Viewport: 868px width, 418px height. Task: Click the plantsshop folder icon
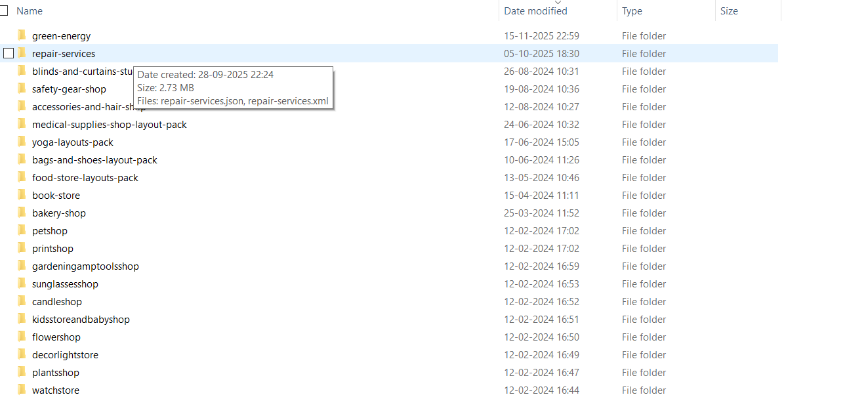click(x=22, y=372)
